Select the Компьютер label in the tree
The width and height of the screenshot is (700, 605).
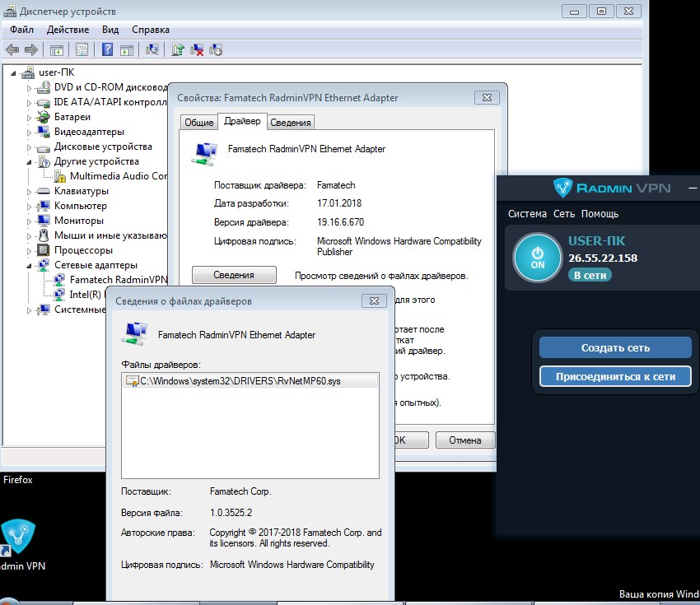pos(81,206)
